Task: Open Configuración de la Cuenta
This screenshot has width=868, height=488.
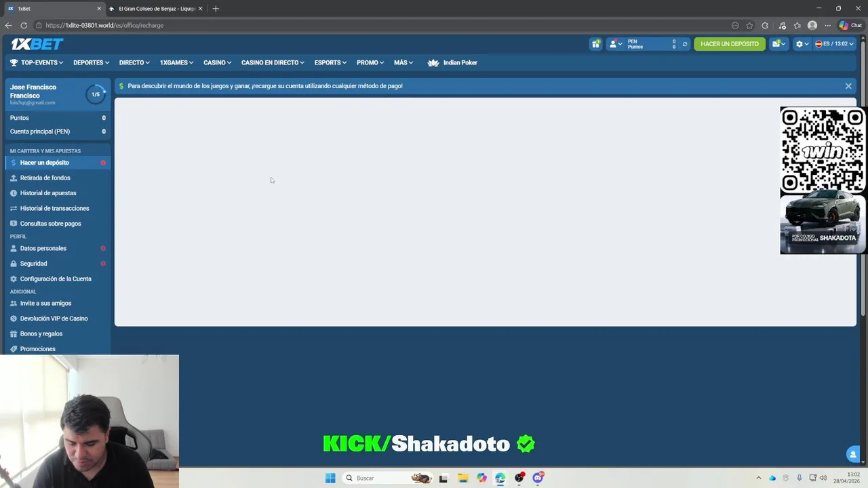Action: (x=56, y=279)
